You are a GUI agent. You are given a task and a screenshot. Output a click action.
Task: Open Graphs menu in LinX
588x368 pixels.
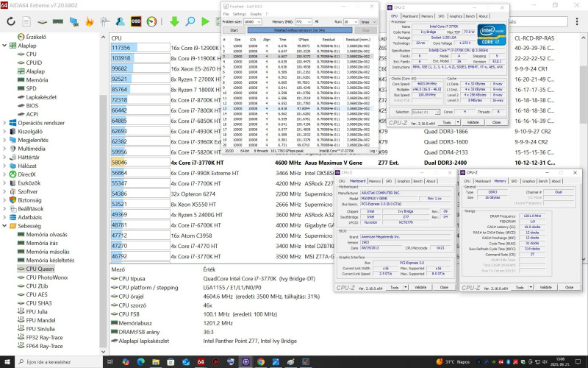(256, 14)
